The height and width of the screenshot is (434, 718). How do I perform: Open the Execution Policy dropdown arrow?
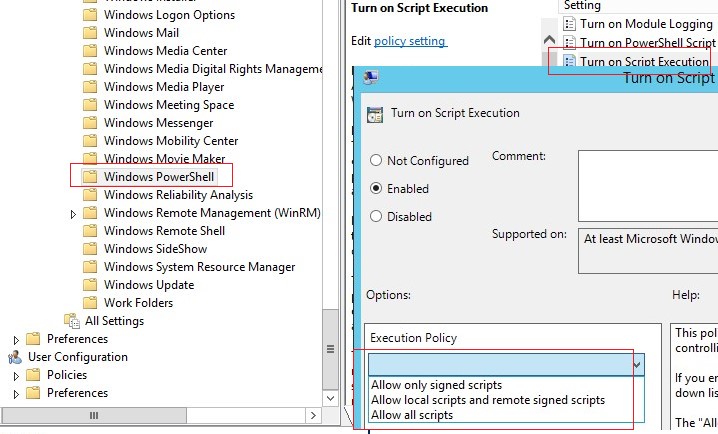coord(637,366)
